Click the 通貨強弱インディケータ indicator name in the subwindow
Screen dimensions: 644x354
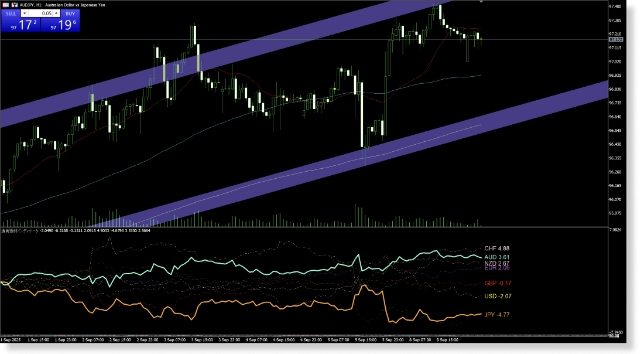pyautogui.click(x=20, y=231)
